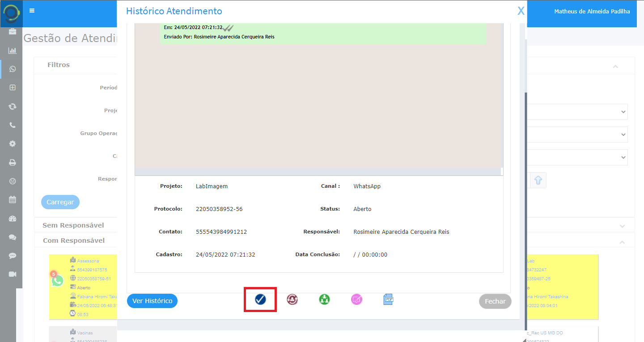The height and width of the screenshot is (342, 644).
Task: Click the Canal value WhatsApp
Action: 367,186
